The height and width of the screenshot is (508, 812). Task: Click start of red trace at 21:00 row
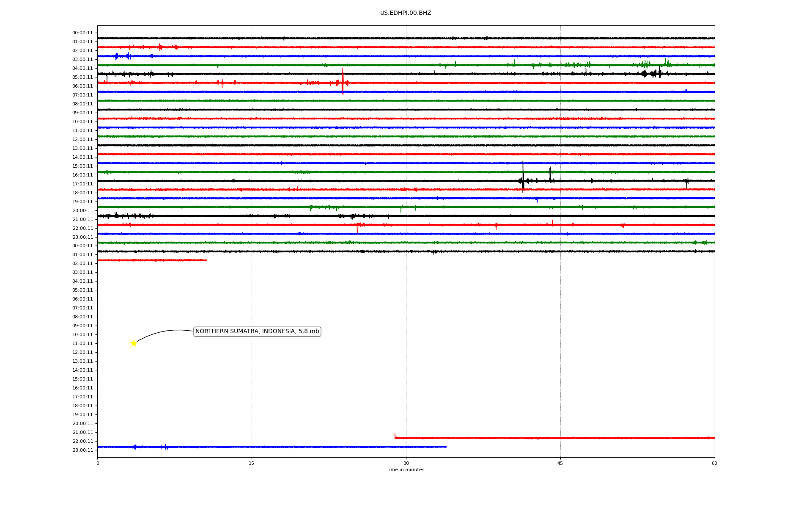396,437
